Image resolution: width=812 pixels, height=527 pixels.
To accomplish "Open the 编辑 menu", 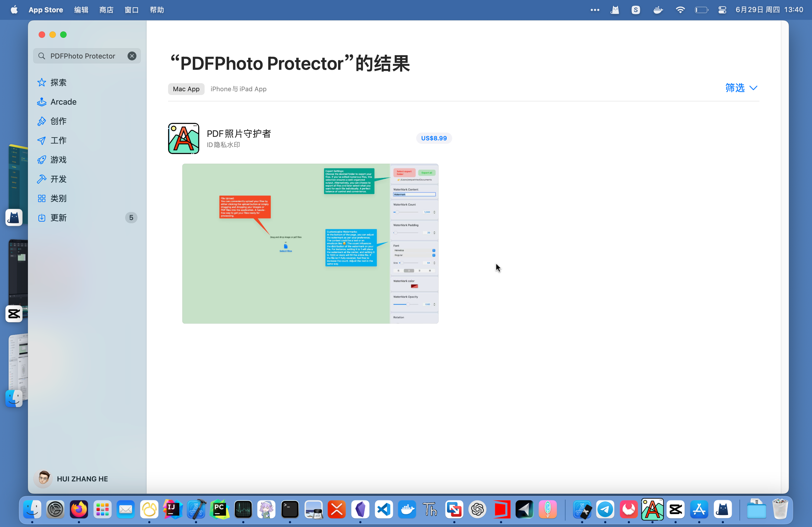I will pos(81,10).
